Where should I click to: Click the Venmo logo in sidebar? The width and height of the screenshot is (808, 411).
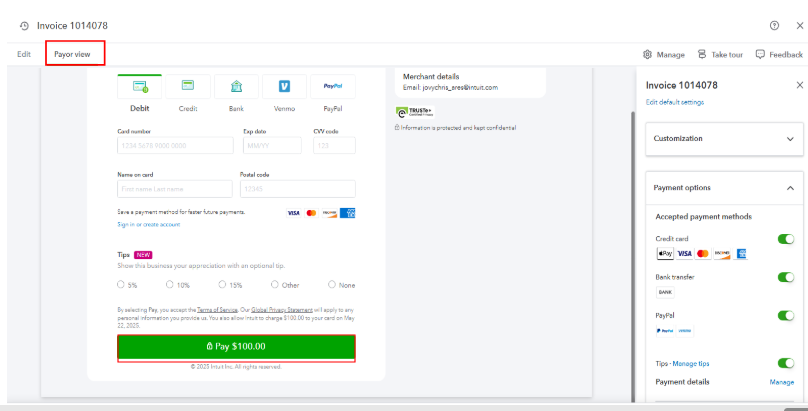click(685, 331)
